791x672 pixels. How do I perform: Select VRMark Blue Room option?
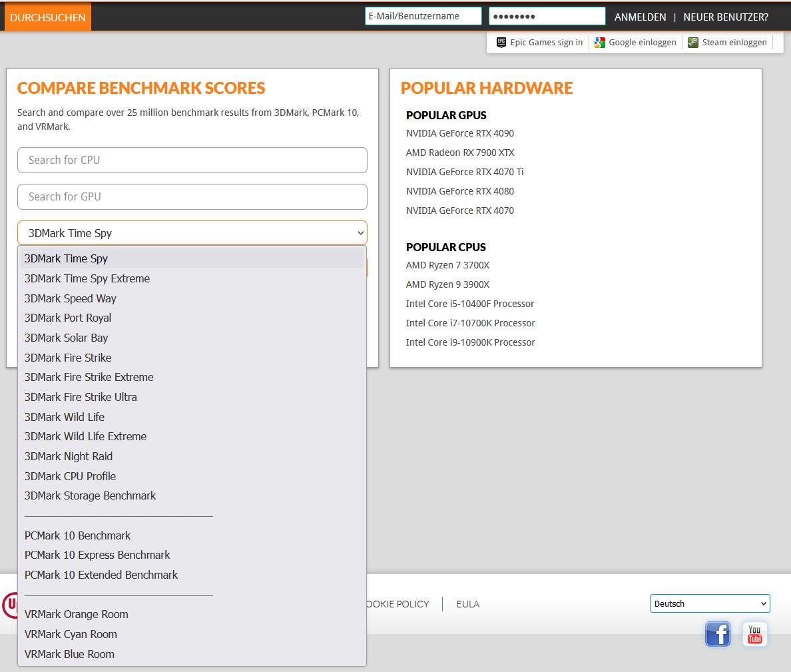(192, 654)
